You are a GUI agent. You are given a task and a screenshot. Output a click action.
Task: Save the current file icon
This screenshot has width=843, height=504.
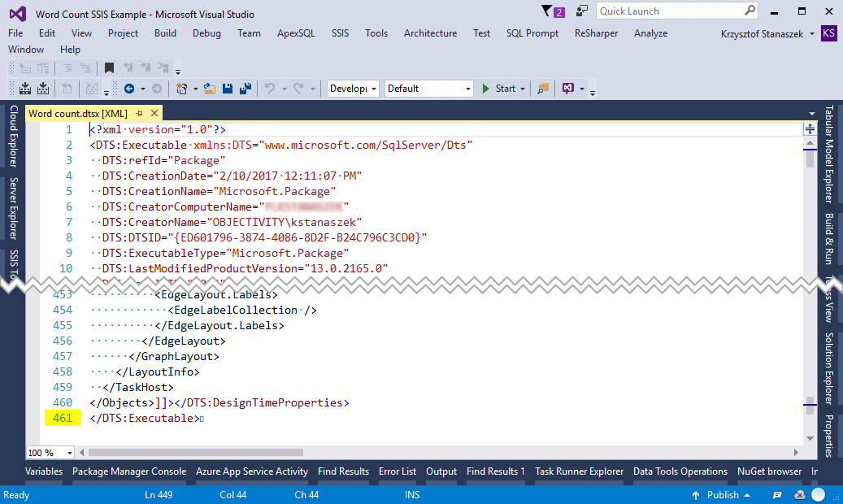coord(228,89)
